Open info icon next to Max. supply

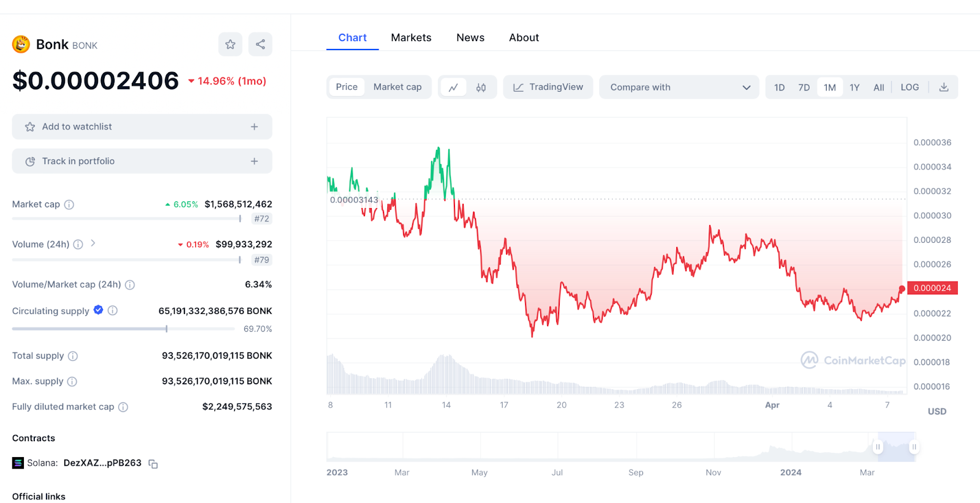point(72,382)
